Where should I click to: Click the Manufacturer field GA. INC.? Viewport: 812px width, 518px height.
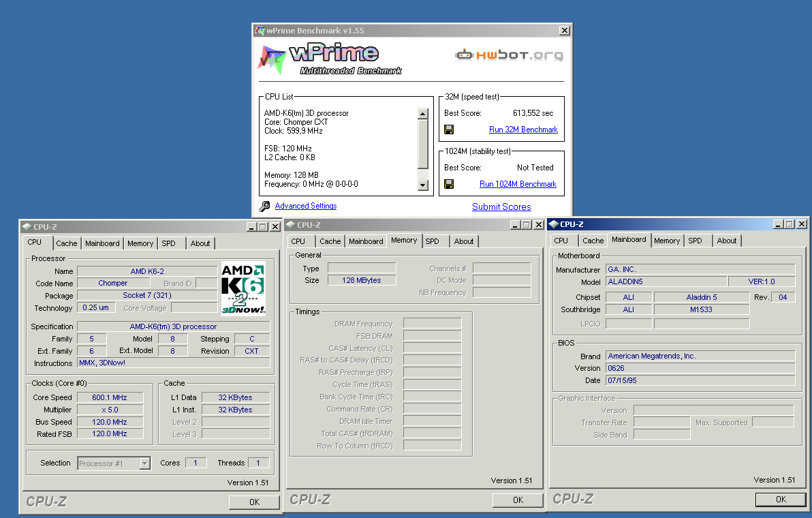tap(700, 269)
